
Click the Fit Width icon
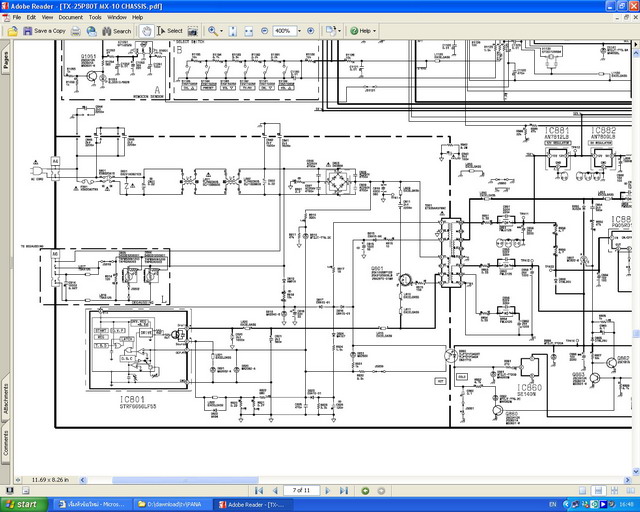point(249,31)
